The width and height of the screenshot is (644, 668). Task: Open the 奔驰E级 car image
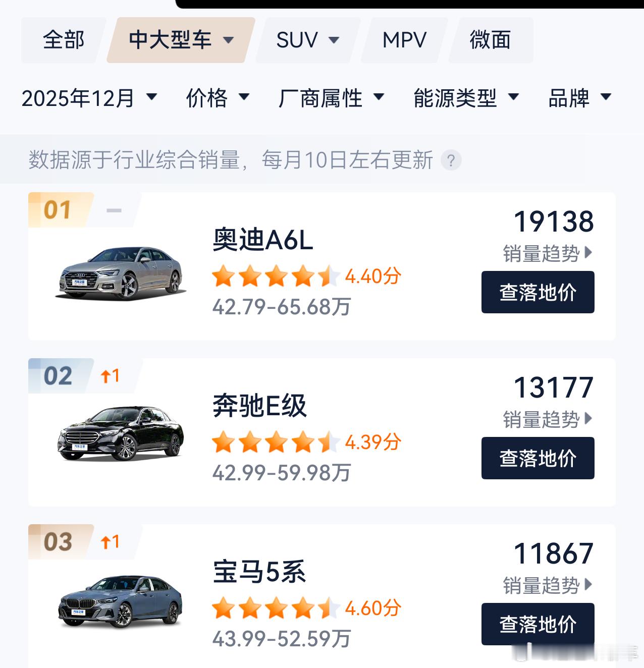(x=120, y=433)
